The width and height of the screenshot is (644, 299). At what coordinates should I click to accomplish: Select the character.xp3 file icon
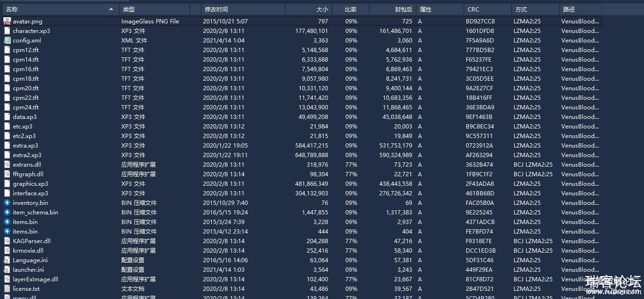pos(7,31)
